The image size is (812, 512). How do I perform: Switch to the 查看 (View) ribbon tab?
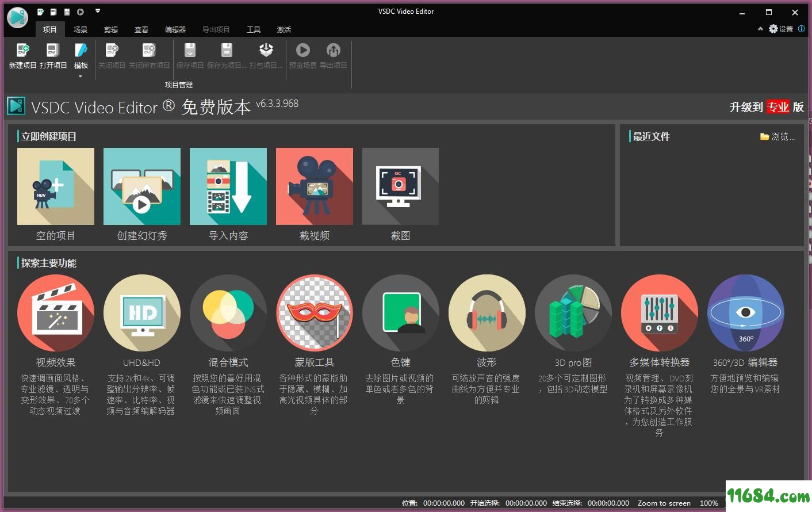coord(141,29)
